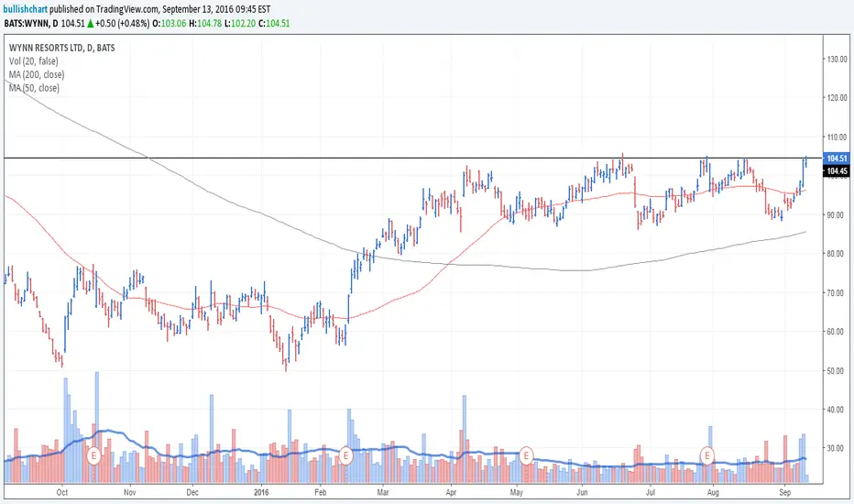Click the +0.50 (+0.48%) change value

pos(123,24)
